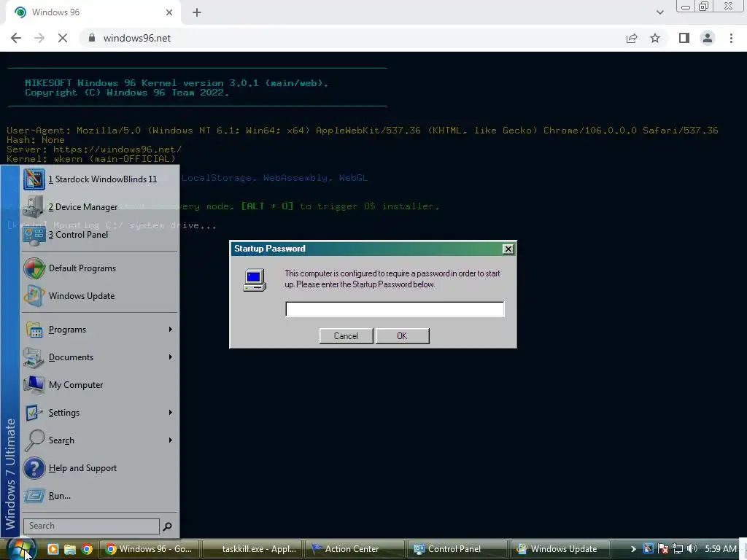Open Device Manager in Start menu
The height and width of the screenshot is (560, 747).
(99, 207)
